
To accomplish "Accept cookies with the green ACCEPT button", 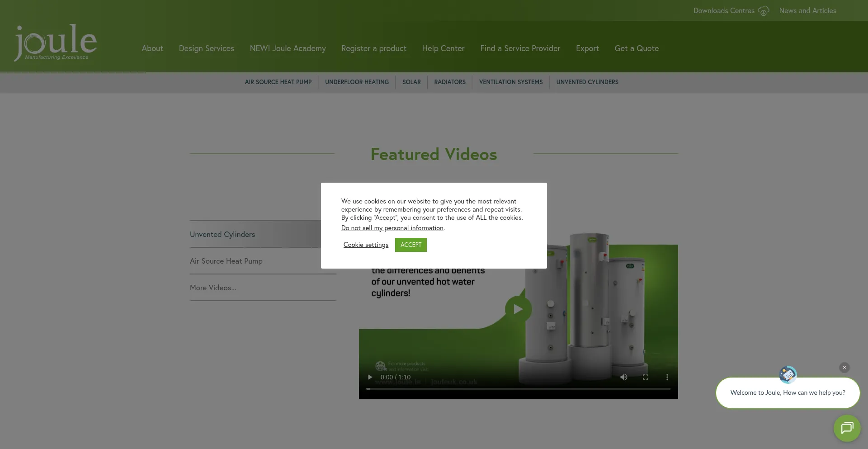I will click(x=410, y=245).
